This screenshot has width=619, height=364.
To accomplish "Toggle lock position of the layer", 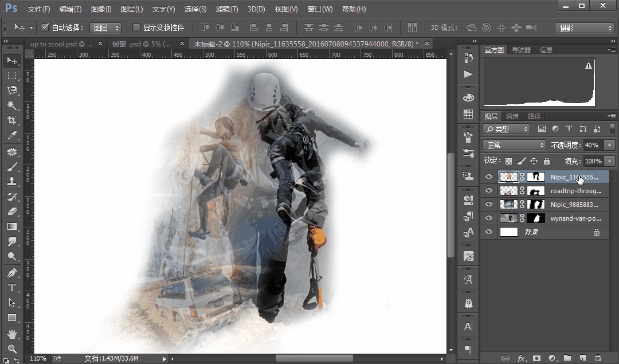I will coord(534,161).
